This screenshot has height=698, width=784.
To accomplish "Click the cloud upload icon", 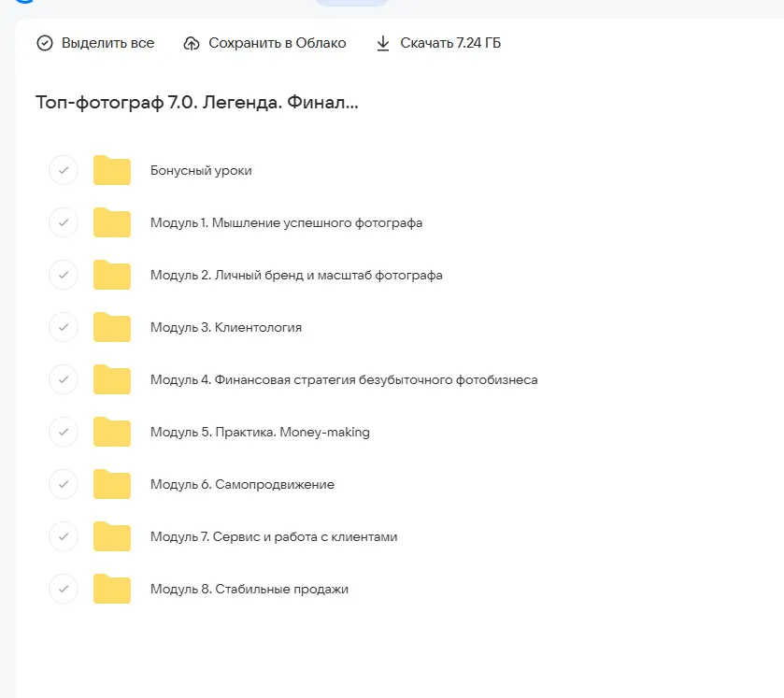I will point(192,44).
